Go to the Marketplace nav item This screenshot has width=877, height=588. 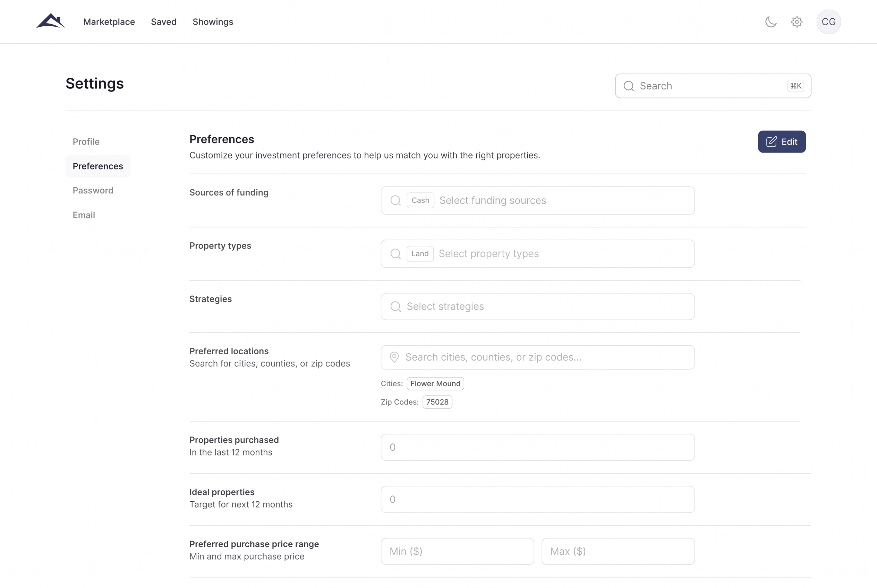[109, 22]
